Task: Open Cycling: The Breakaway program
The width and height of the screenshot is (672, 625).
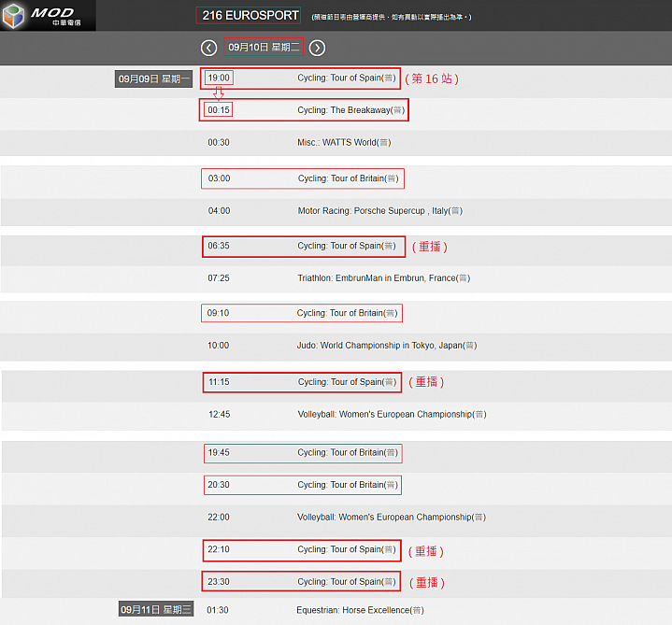Action: (x=351, y=110)
